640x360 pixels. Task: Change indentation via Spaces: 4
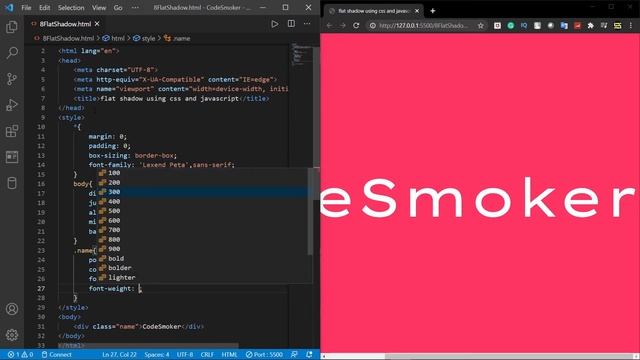(x=157, y=354)
